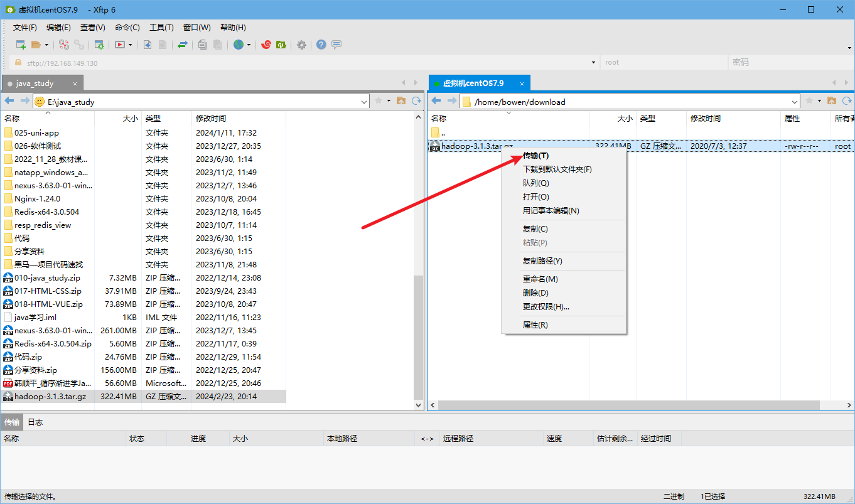Click the speech bubble feedback icon
855x504 pixels.
tap(336, 45)
